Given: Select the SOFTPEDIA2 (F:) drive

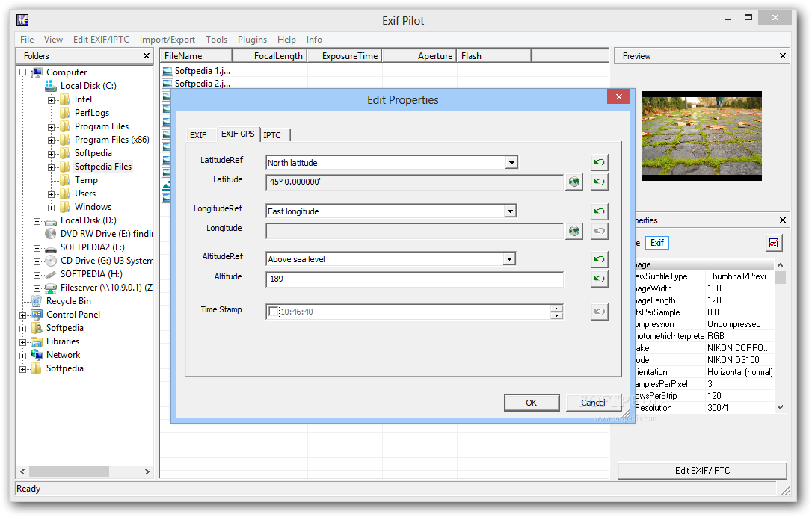Looking at the screenshot, I should [x=92, y=247].
